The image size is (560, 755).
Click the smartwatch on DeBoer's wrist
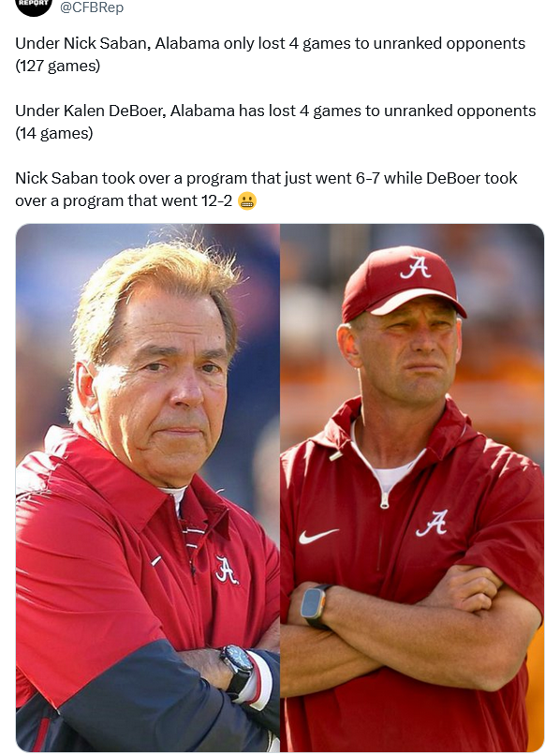[316, 605]
